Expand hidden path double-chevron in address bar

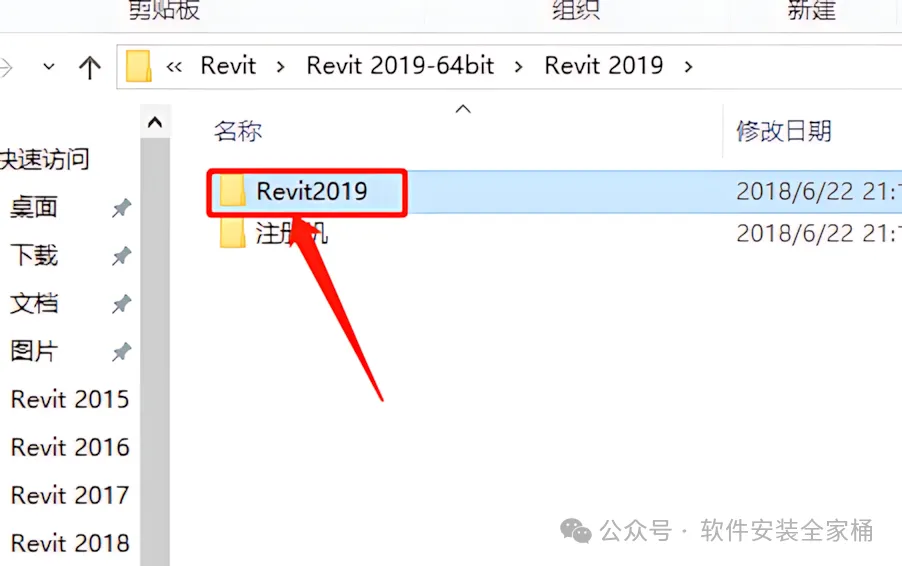[x=174, y=67]
